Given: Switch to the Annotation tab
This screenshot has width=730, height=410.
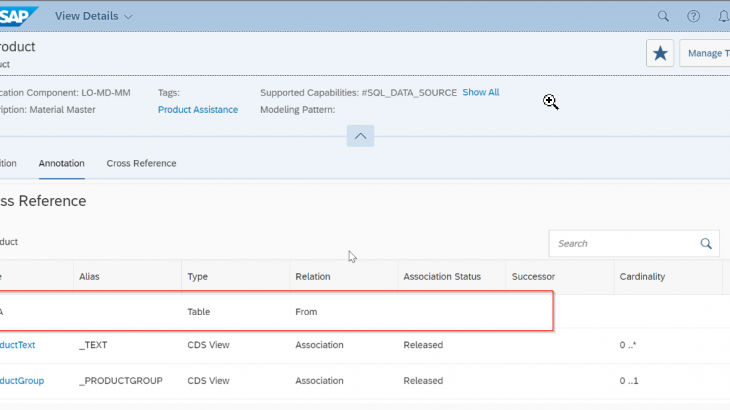Looking at the screenshot, I should (61, 163).
